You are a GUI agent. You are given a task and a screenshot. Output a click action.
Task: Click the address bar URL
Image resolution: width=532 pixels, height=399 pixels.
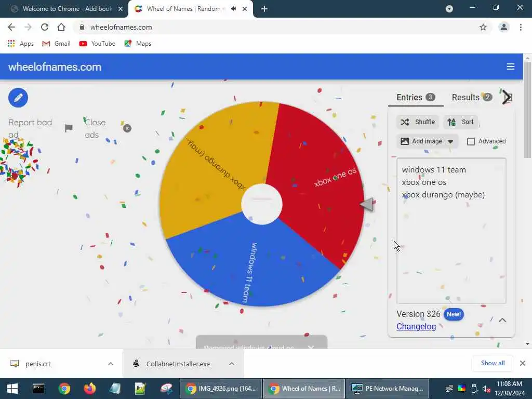point(121,27)
